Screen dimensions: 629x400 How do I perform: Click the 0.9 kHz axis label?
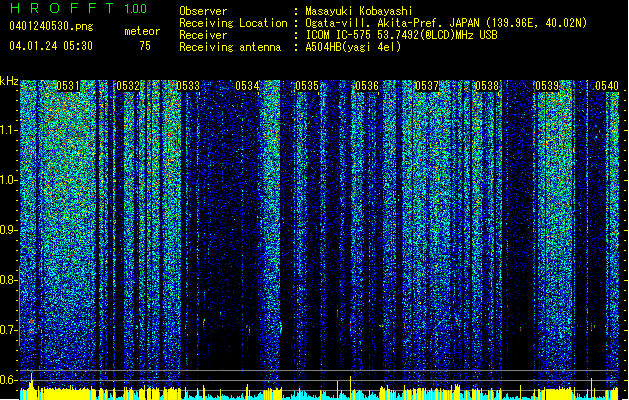tap(9, 230)
